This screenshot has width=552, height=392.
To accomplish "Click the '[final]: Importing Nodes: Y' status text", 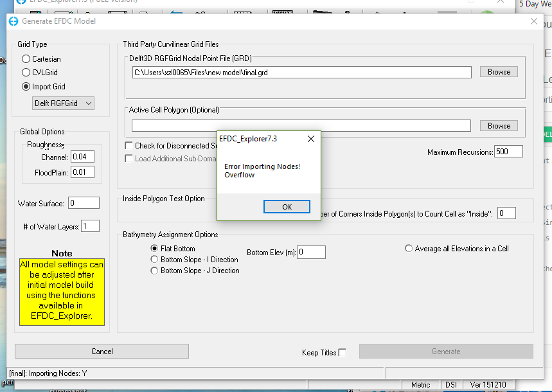I will 48,373.
